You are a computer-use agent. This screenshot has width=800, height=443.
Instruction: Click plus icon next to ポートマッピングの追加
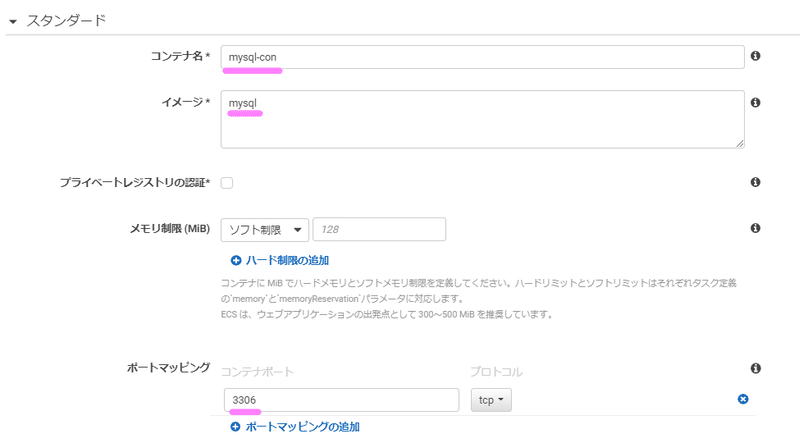click(236, 427)
